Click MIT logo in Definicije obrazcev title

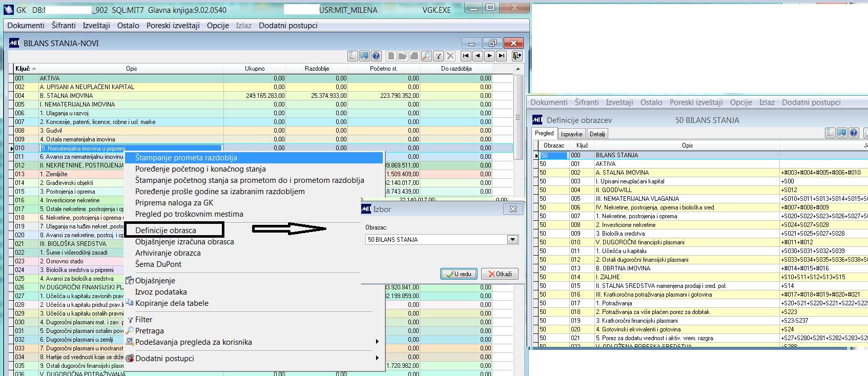(x=538, y=120)
